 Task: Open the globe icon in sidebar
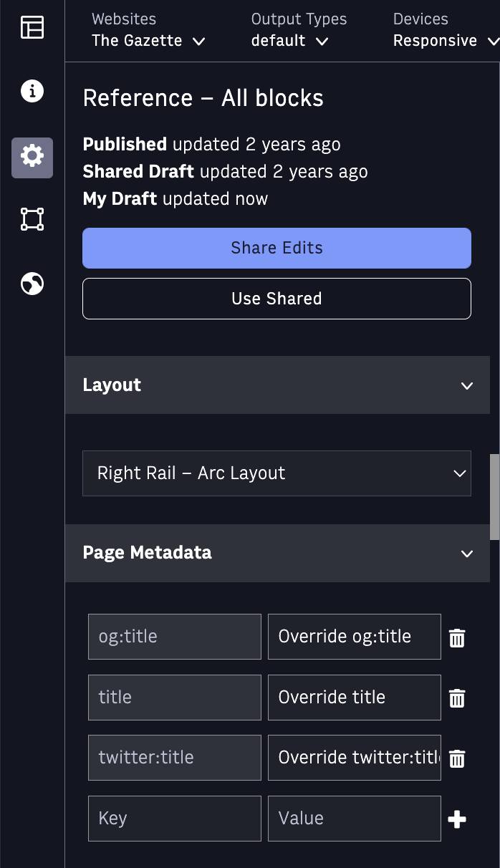tap(32, 284)
